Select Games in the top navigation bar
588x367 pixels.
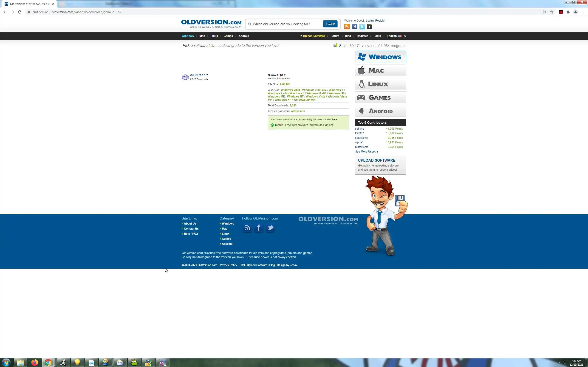click(228, 36)
